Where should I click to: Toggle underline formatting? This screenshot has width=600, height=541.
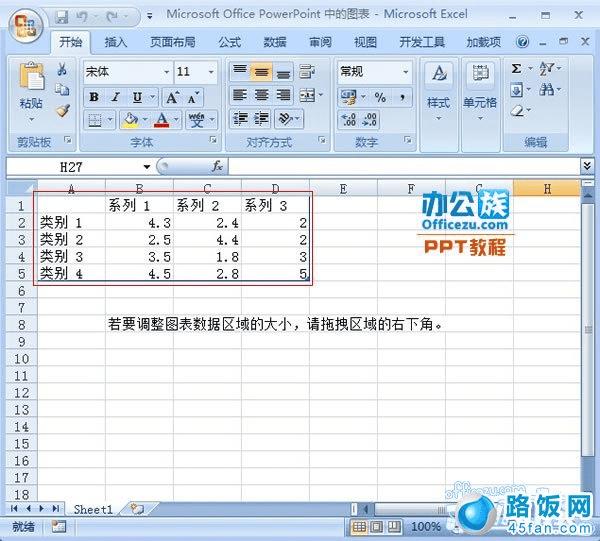point(137,97)
